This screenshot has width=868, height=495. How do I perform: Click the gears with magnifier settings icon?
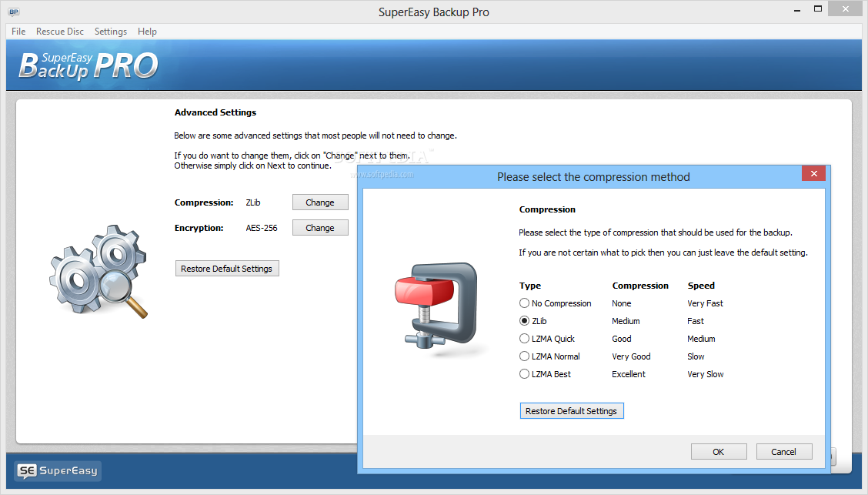pos(98,271)
